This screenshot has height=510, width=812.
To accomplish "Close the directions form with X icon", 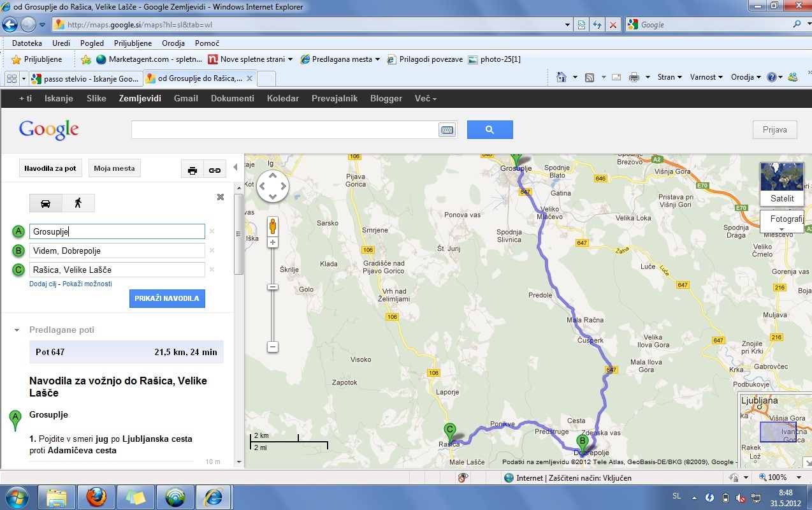I will click(221, 197).
